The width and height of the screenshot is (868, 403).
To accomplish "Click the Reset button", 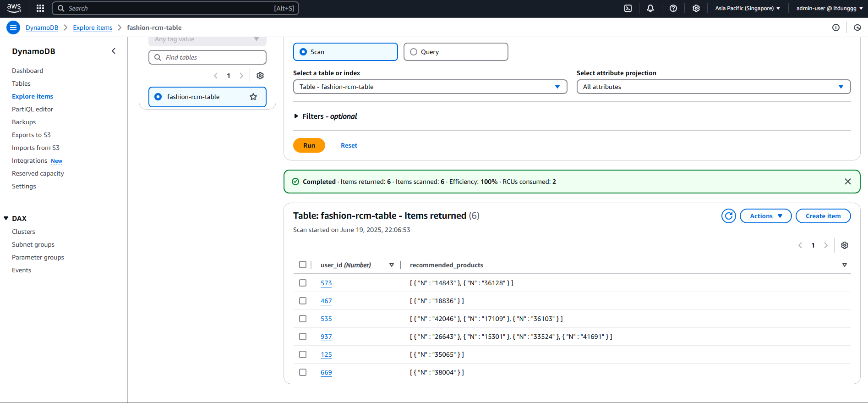I will (349, 145).
